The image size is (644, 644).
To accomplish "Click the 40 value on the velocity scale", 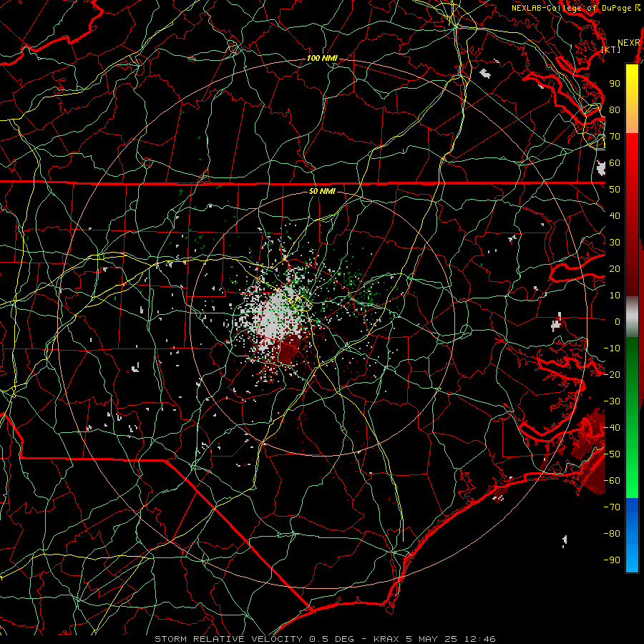I will 615,216.
